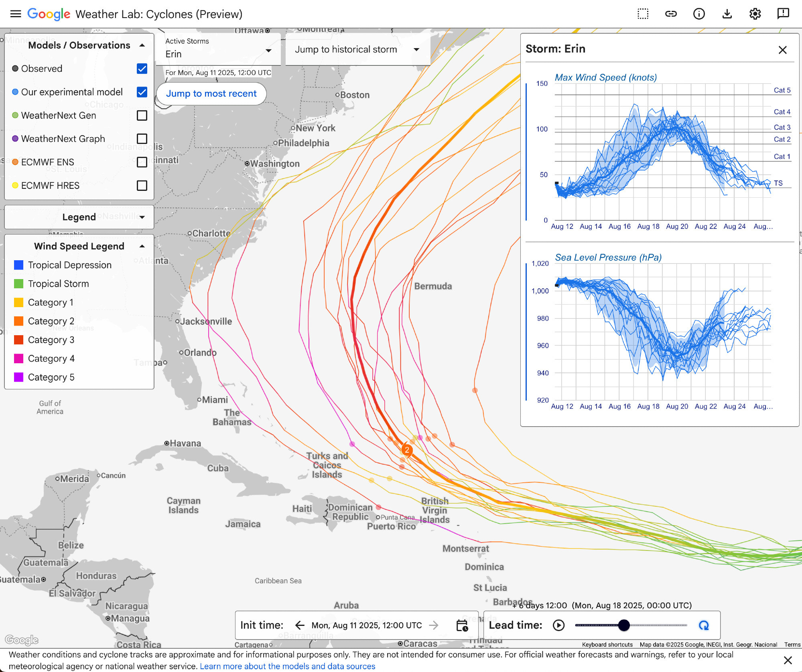
Task: Click the experimental model blue dot
Action: (x=15, y=92)
